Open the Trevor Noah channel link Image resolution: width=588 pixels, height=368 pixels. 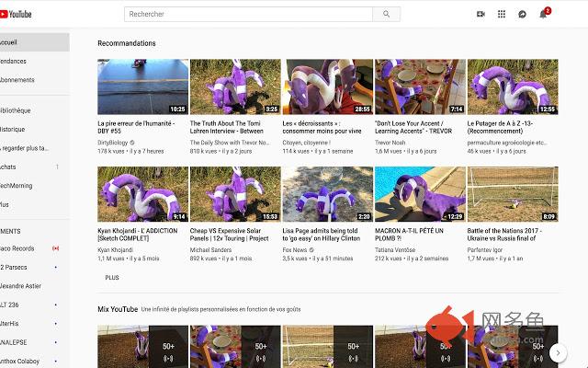point(390,143)
